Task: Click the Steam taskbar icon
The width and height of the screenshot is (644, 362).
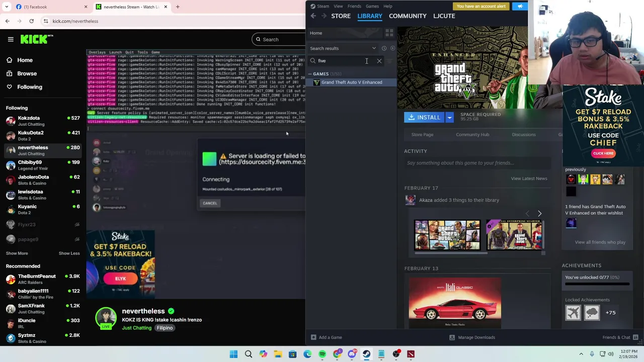Action: pyautogui.click(x=367, y=354)
